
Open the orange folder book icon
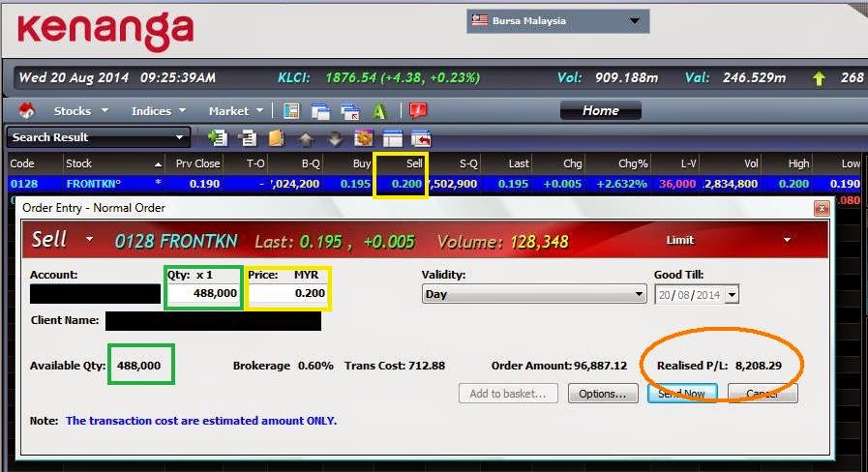coord(276,137)
